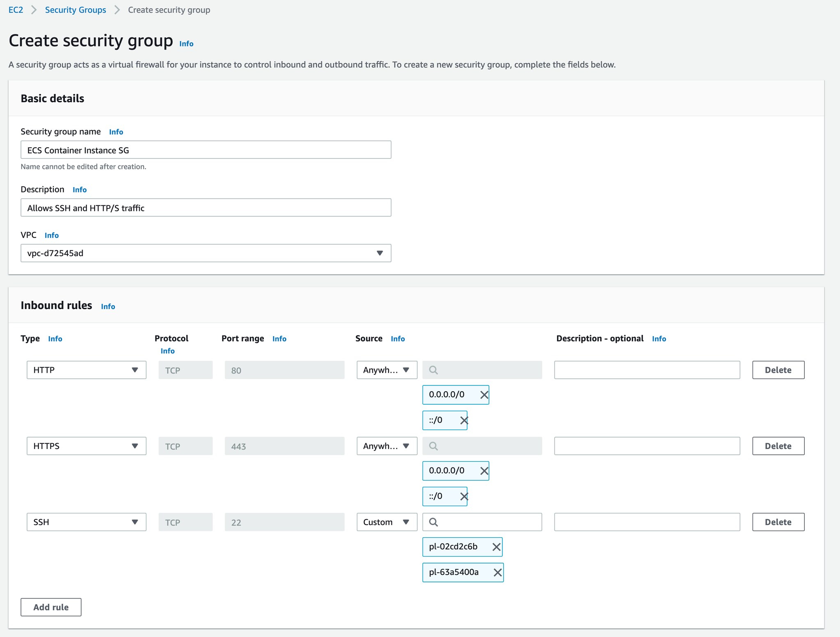840x637 pixels.
Task: Open Info link for VPC
Action: coord(52,235)
